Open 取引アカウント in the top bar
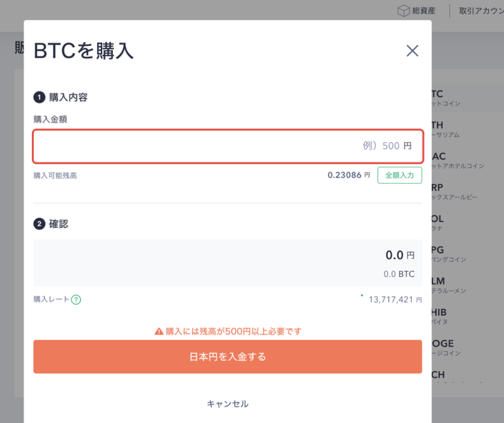The image size is (504, 423). (x=481, y=11)
